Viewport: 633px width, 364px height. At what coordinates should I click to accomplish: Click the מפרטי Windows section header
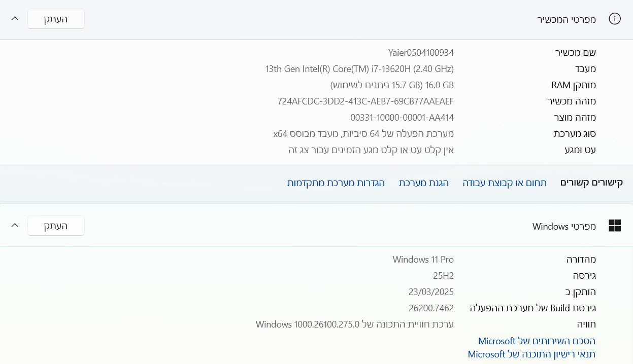click(564, 226)
